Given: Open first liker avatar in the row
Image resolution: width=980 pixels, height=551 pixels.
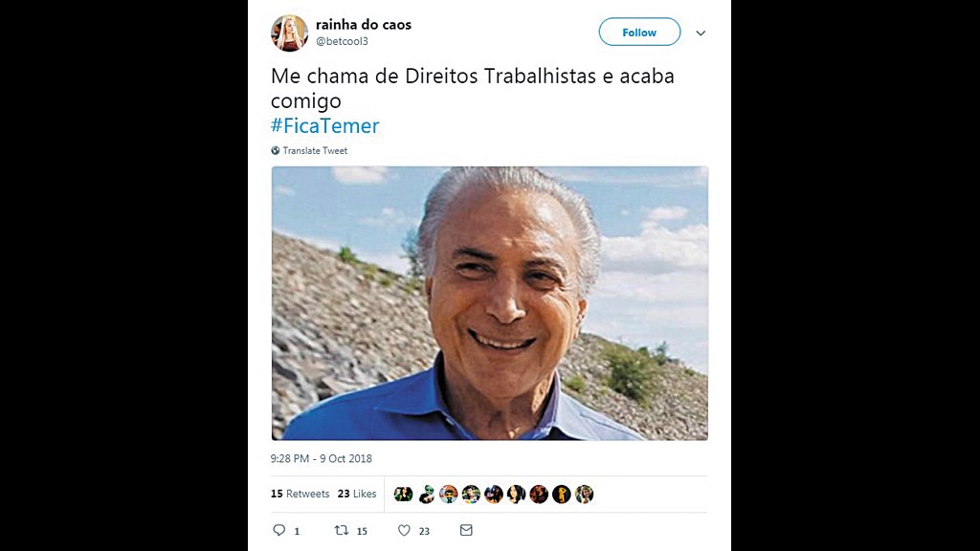Looking at the screenshot, I should [x=403, y=495].
